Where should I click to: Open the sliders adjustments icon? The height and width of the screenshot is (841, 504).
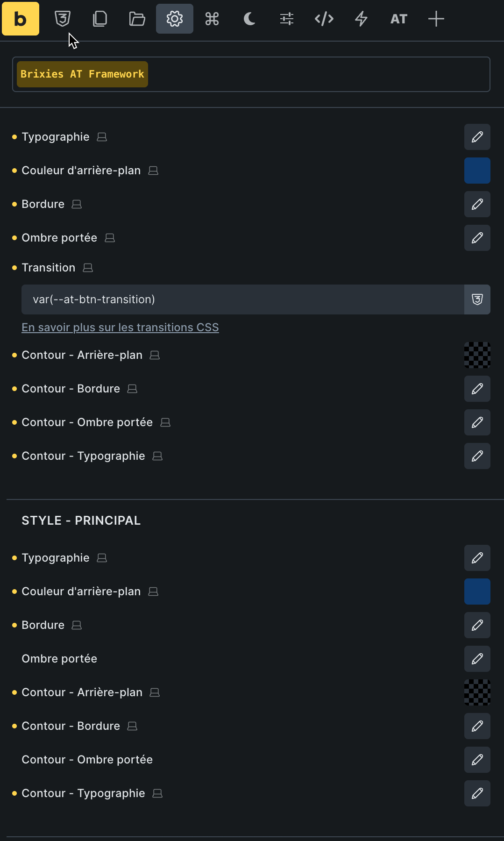pos(287,19)
